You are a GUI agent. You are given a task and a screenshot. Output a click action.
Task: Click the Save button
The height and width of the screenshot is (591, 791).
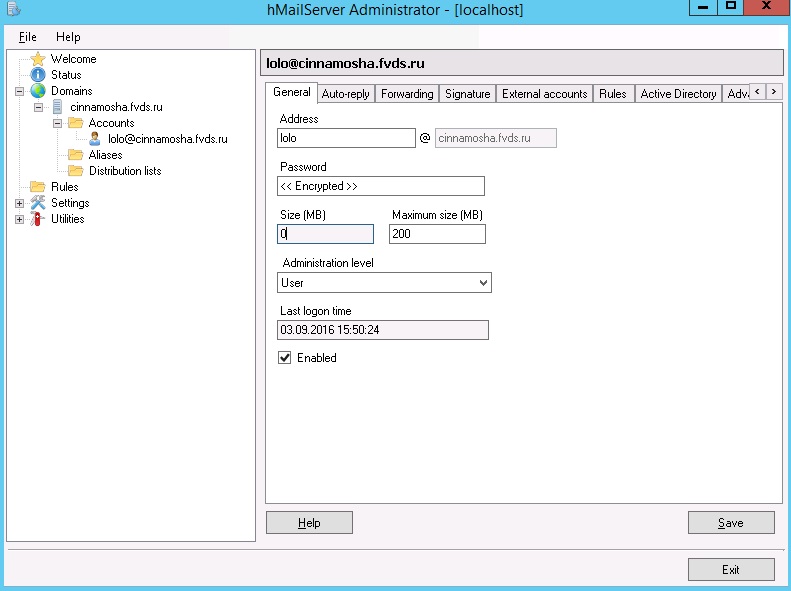731,523
